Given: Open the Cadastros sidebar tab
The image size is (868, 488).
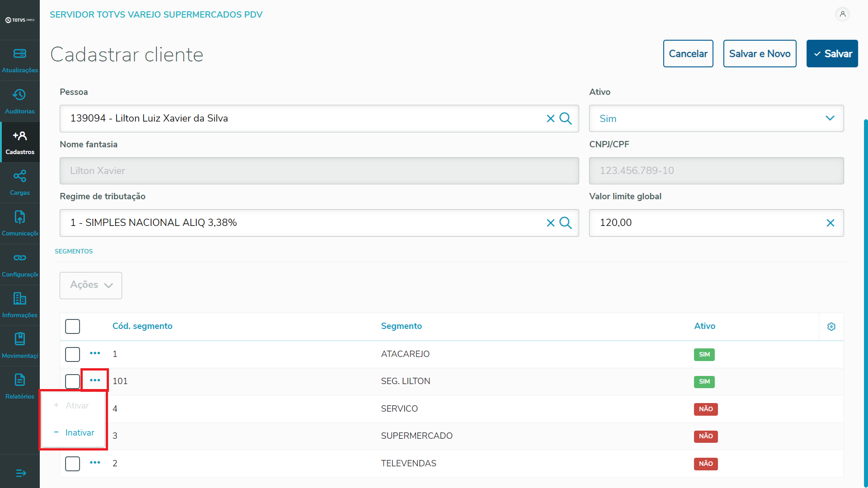Looking at the screenshot, I should pos(20,142).
